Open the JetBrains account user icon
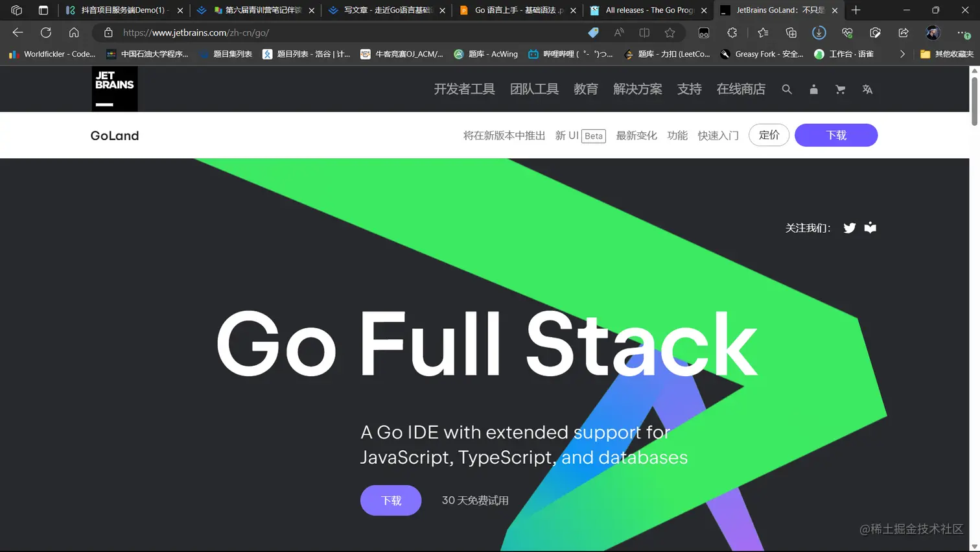 (x=813, y=90)
